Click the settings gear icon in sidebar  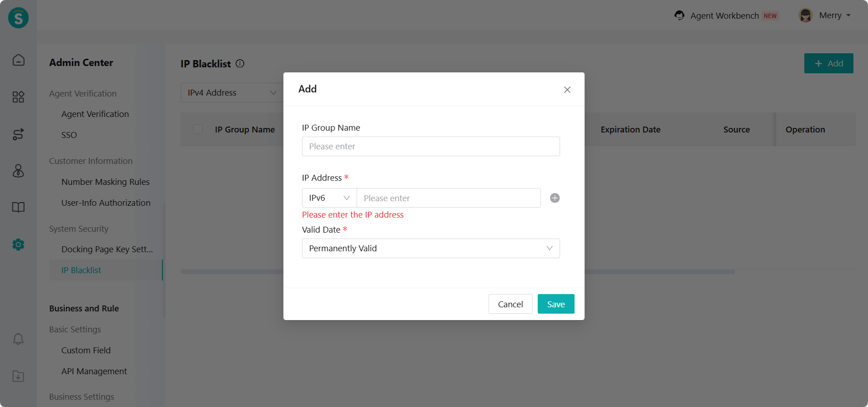18,244
